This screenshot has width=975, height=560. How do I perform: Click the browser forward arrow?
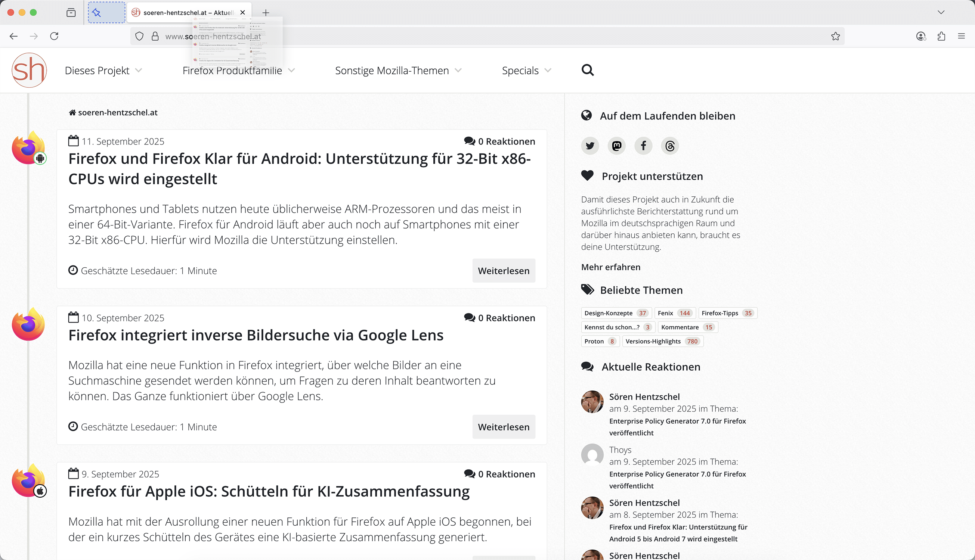click(x=34, y=36)
